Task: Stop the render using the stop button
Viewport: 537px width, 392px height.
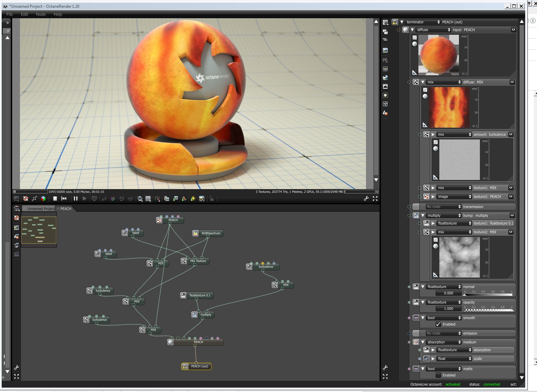Action: tap(55, 199)
